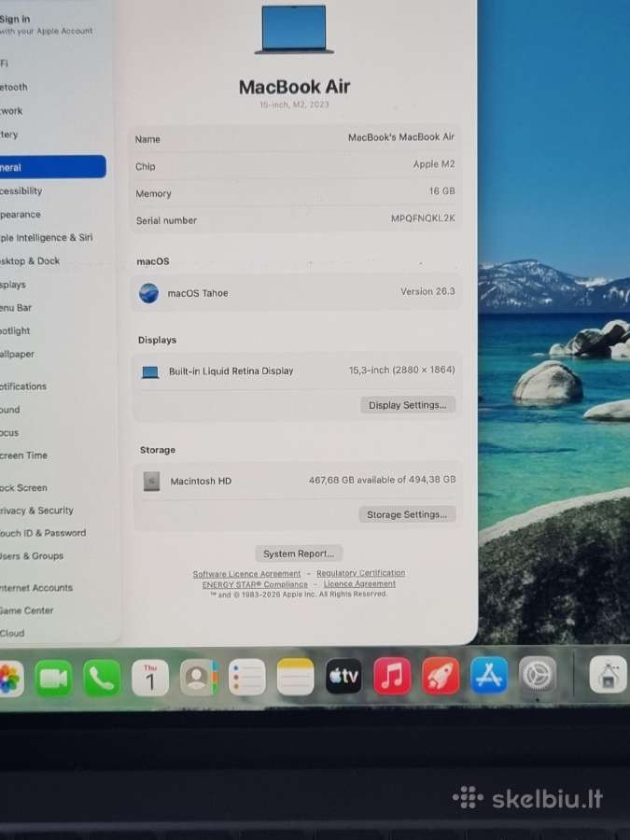Open Calendar showing Thu 1
Image resolution: width=630 pixels, height=840 pixels.
[150, 679]
